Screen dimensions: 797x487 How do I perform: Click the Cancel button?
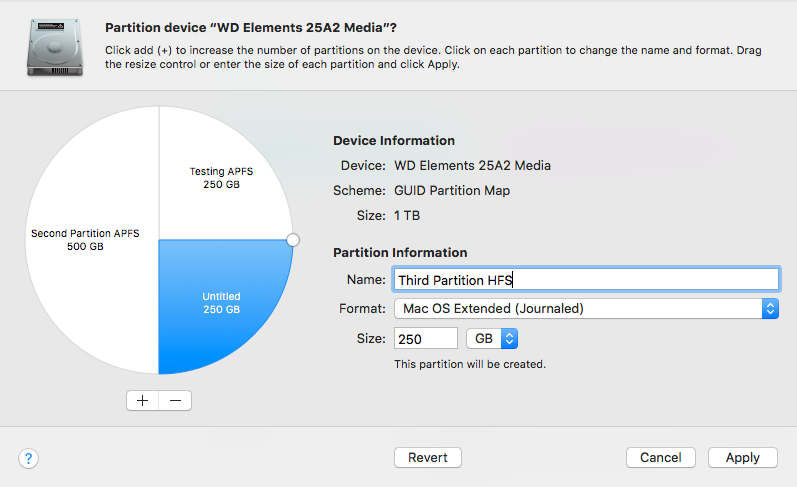click(660, 458)
